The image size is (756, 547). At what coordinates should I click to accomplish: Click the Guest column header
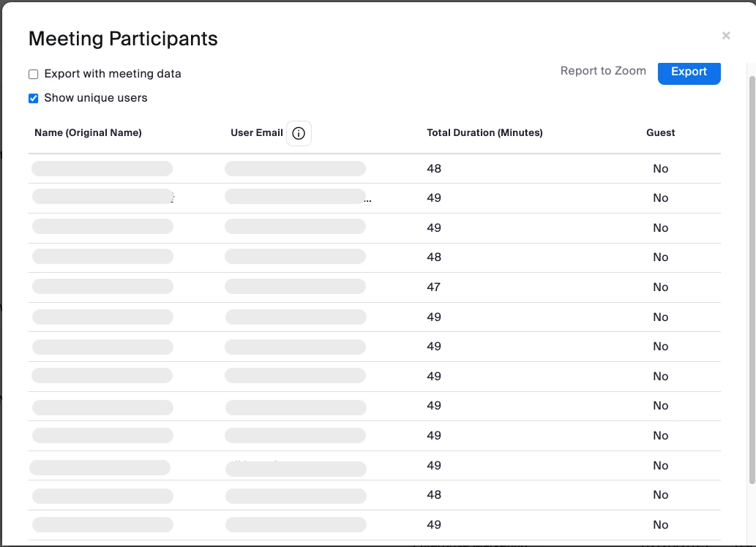660,133
